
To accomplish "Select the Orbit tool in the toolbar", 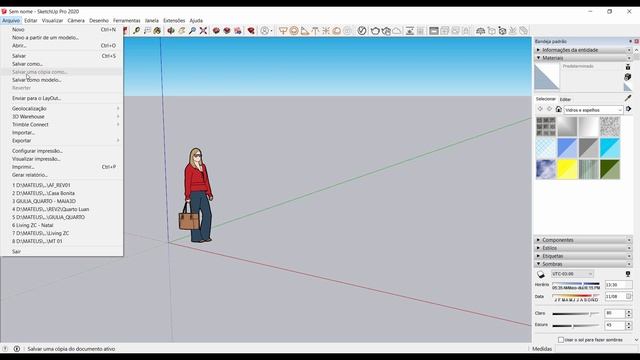I will (x=171, y=31).
